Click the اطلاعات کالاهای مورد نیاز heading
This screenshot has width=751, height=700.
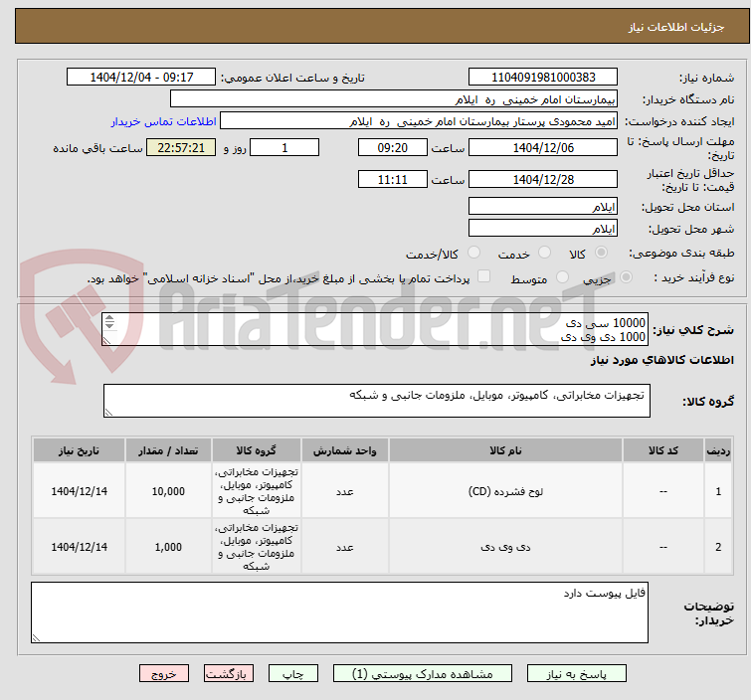(x=661, y=360)
